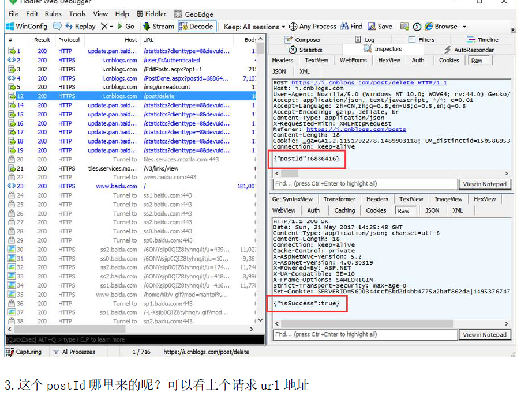Select session 12 /post/delete row

coord(131,96)
